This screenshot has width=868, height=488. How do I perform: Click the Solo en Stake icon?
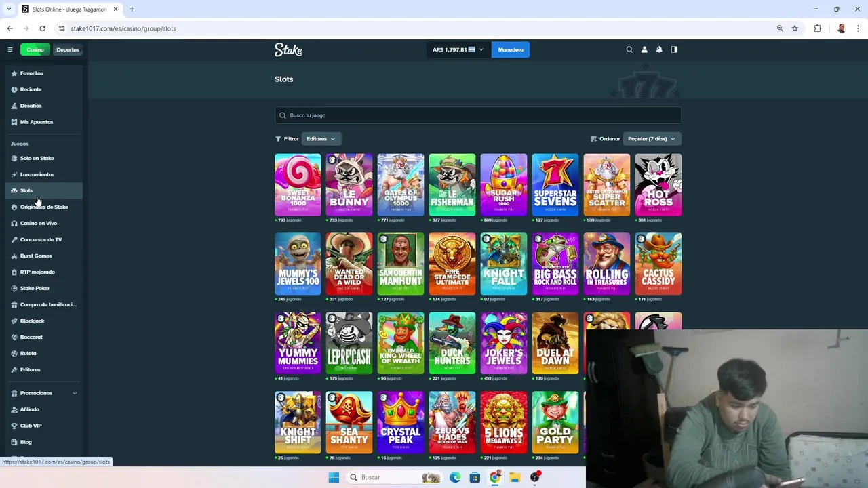pos(14,158)
